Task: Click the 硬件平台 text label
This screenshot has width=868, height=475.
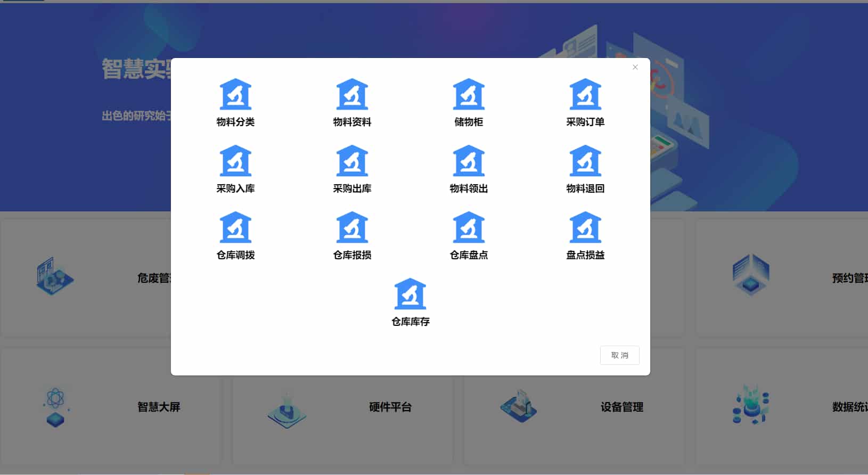Action: [x=390, y=407]
